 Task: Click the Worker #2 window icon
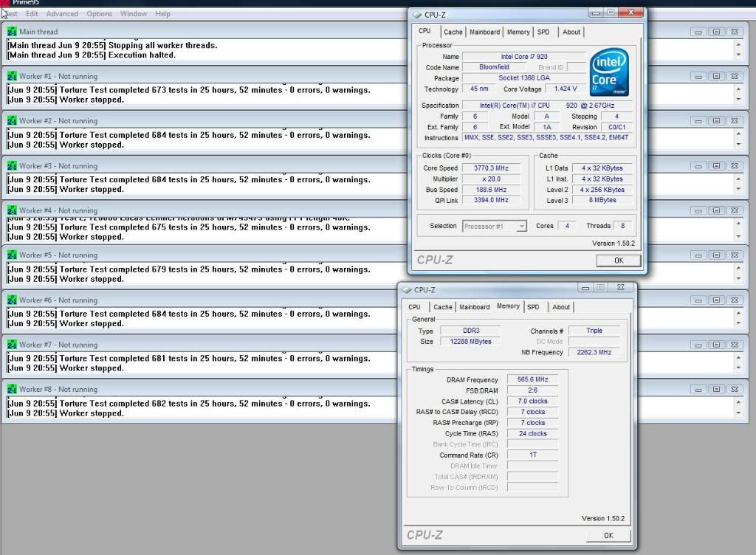pyautogui.click(x=12, y=121)
